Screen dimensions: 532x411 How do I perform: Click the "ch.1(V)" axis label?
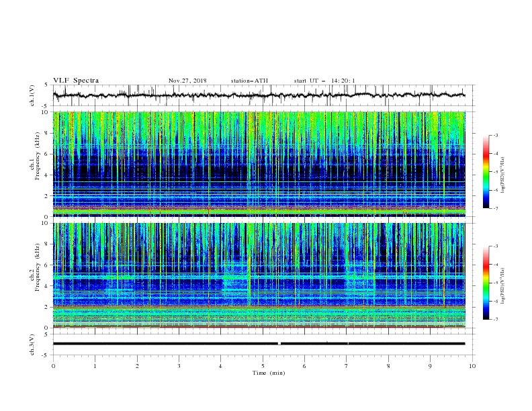pyautogui.click(x=32, y=95)
